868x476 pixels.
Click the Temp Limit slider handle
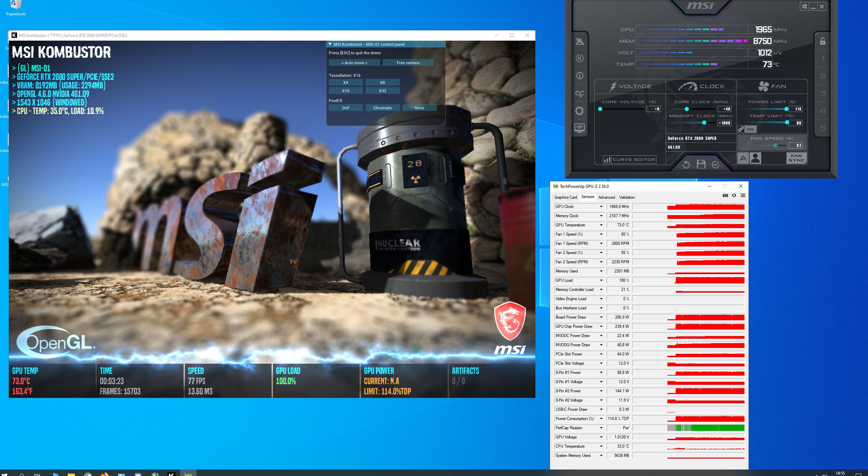point(787,123)
